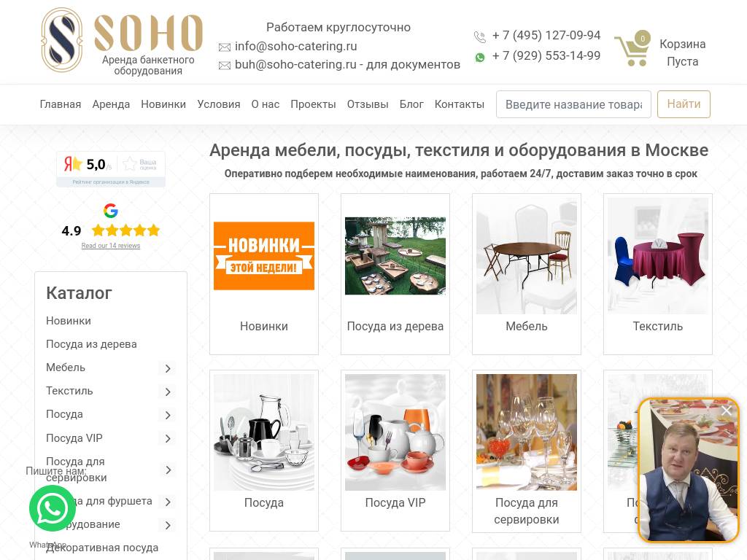Click the Найти search button

click(x=684, y=104)
